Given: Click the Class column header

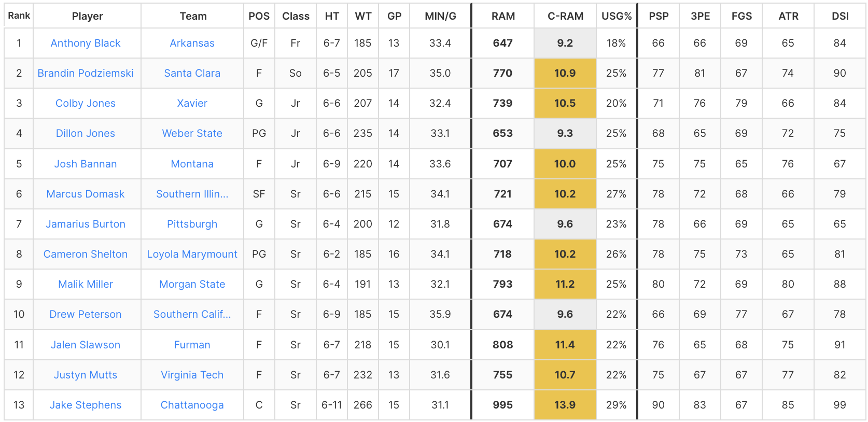Looking at the screenshot, I should (296, 16).
